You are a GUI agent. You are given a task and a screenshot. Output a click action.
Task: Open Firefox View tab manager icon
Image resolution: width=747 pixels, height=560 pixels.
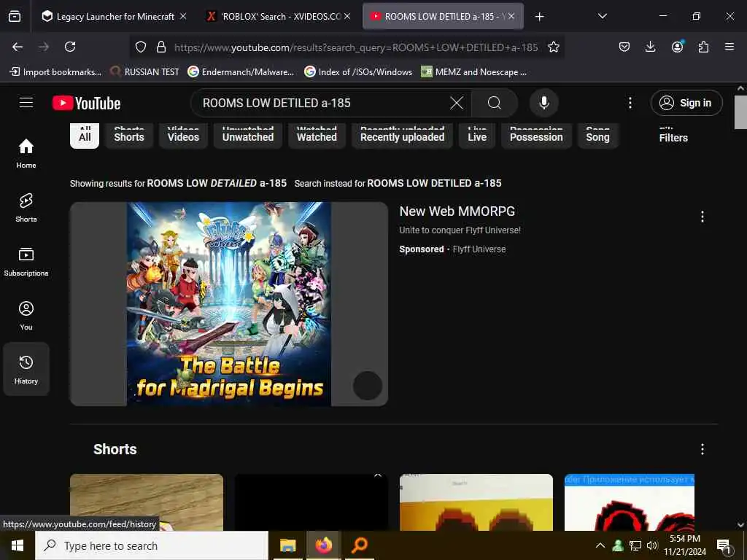point(15,16)
